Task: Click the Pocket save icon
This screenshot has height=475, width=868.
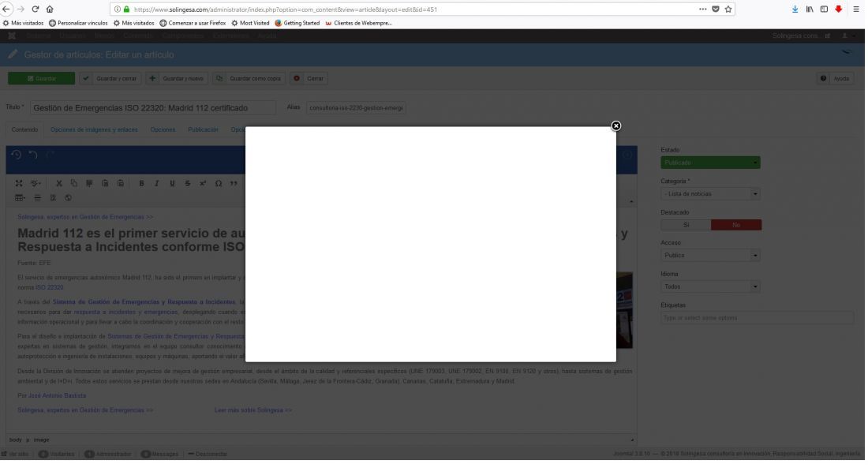Action: 715,9
